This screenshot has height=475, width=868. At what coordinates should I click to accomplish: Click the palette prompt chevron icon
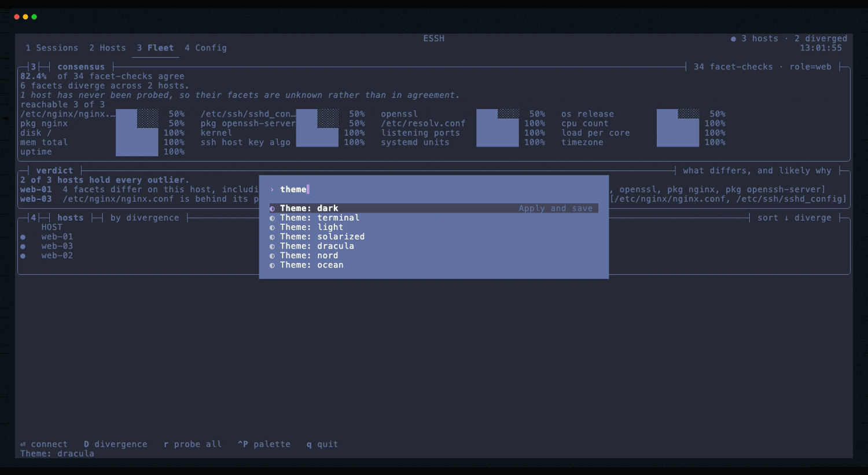coord(272,189)
